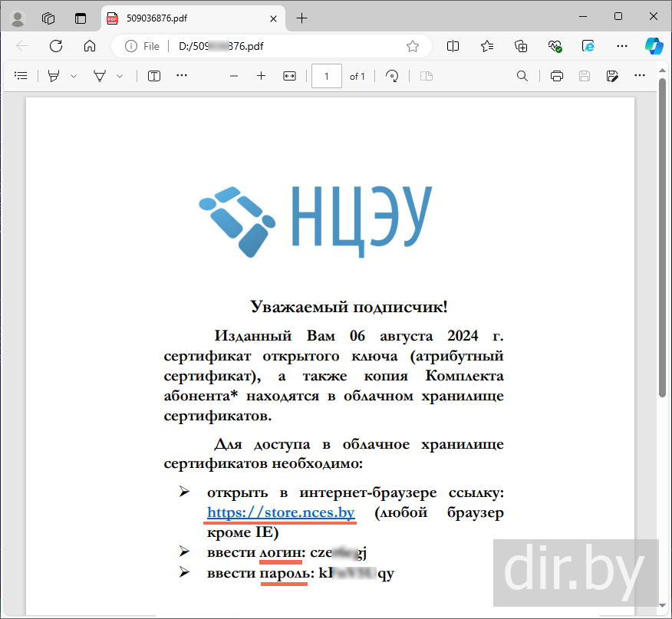Open the browser profile icon
The image size is (672, 619).
click(x=18, y=18)
